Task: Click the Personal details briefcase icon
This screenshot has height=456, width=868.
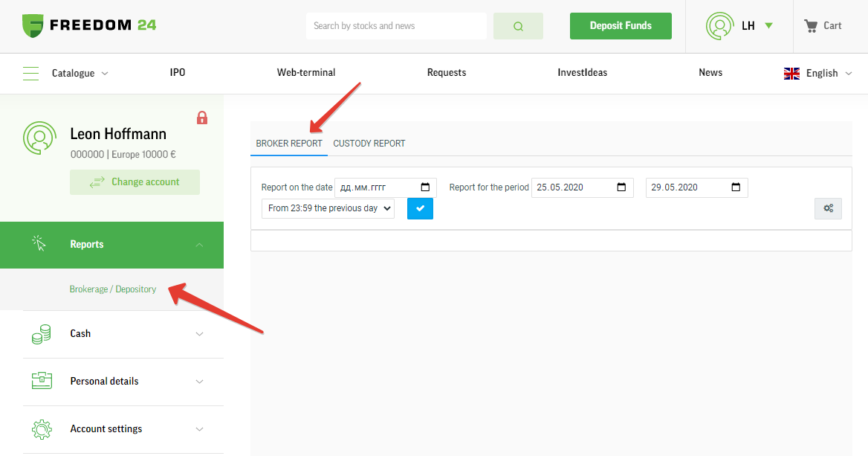Action: (42, 381)
